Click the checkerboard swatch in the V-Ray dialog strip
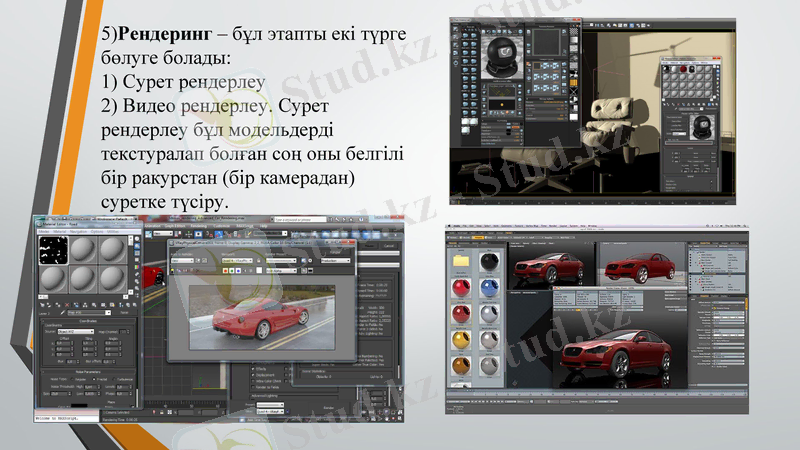This screenshot has width=800, height=450. point(573,31)
